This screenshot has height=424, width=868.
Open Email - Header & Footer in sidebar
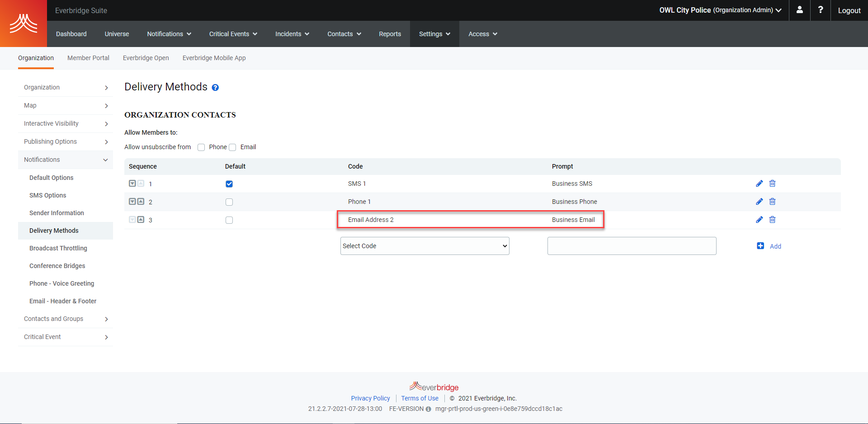click(63, 301)
